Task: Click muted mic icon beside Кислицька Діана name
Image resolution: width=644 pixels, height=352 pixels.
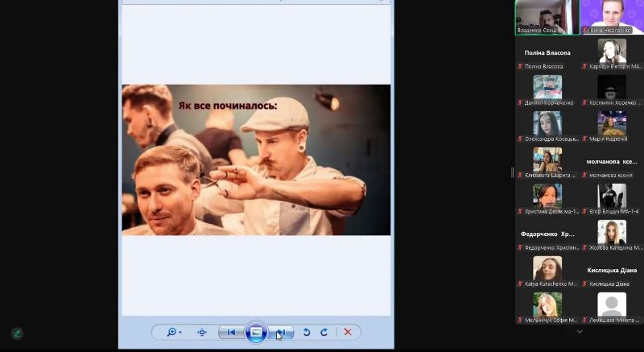Action: [585, 284]
